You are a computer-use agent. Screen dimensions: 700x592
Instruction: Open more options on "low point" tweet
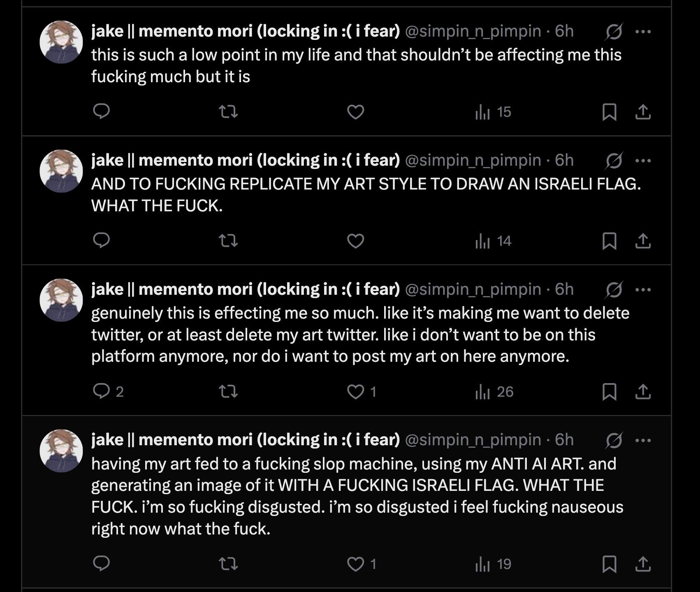(643, 32)
